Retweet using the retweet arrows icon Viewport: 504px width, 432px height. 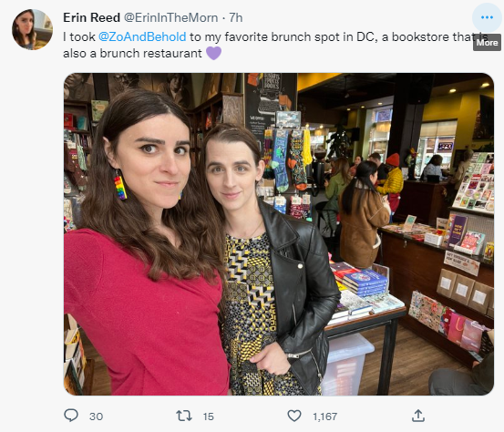click(x=184, y=416)
